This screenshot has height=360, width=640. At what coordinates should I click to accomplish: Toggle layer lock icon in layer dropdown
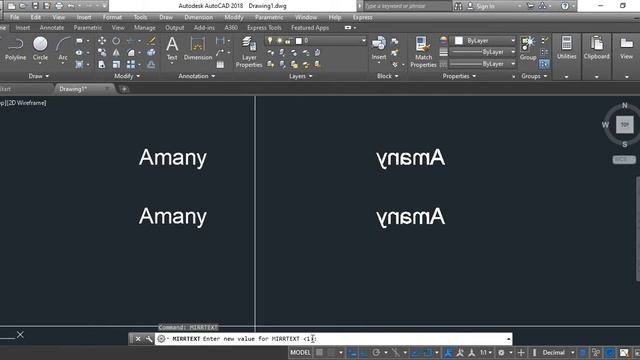[x=289, y=40]
